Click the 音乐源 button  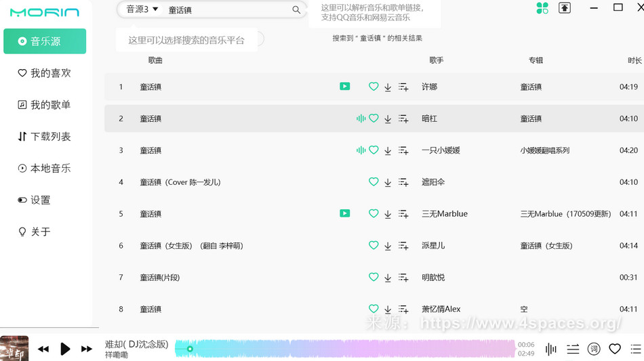tap(45, 41)
